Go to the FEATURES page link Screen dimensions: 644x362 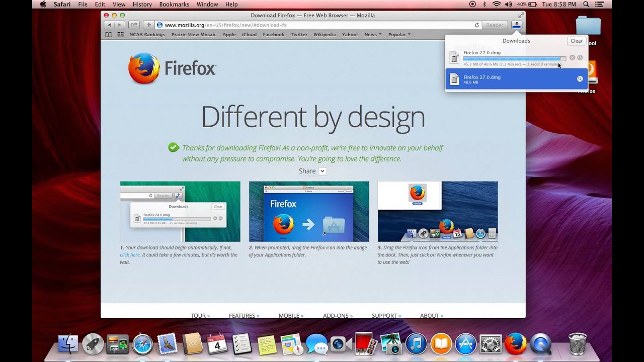pyautogui.click(x=244, y=316)
